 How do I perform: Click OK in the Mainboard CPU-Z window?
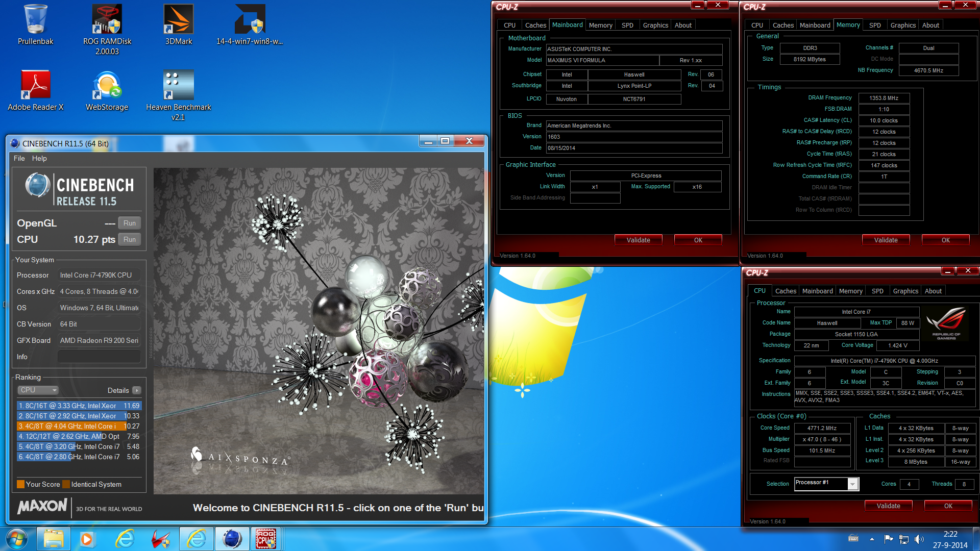pyautogui.click(x=698, y=240)
